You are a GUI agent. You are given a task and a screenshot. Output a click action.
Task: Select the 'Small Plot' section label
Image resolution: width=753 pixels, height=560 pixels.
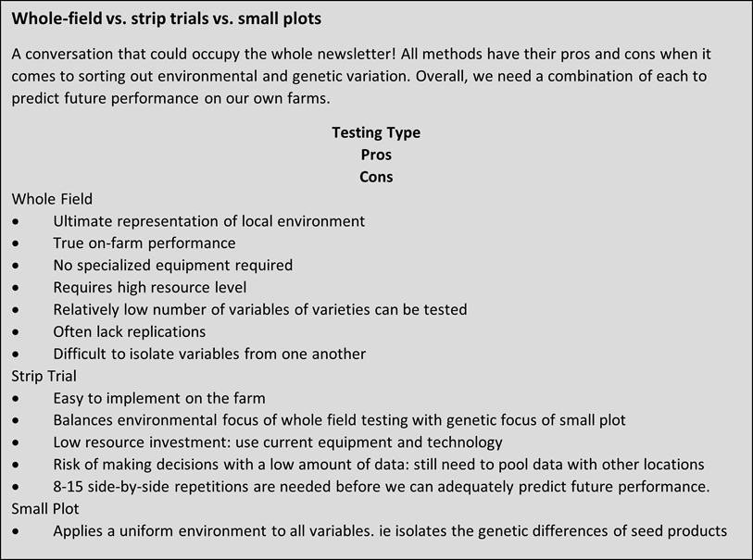pos(46,509)
